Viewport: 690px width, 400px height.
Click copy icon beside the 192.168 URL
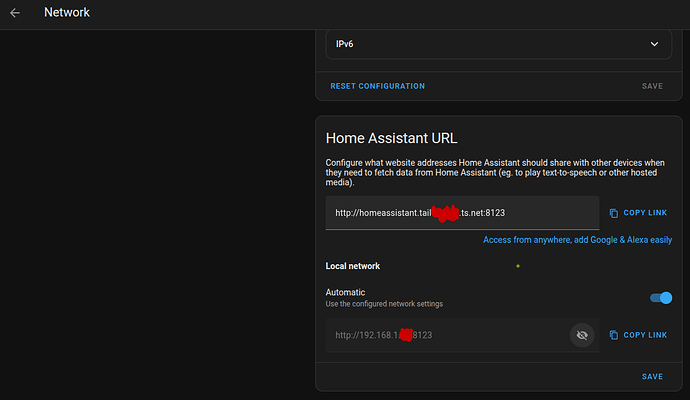point(613,335)
